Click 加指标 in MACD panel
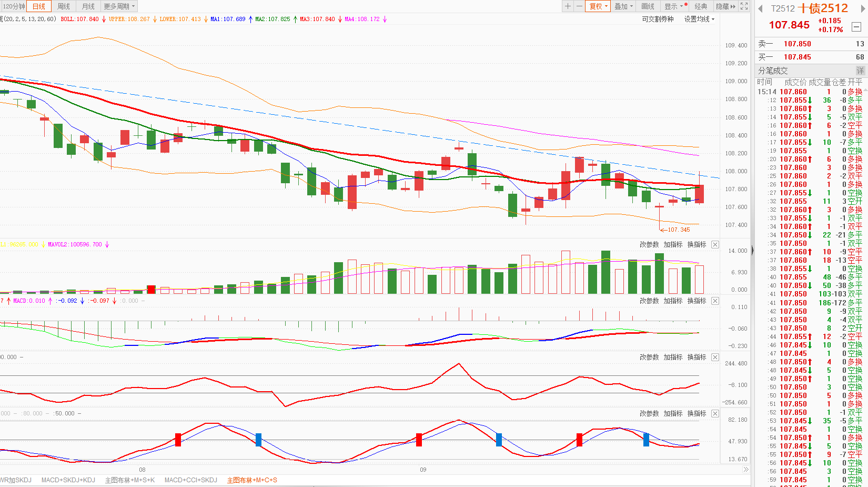The height and width of the screenshot is (487, 868). 673,301
